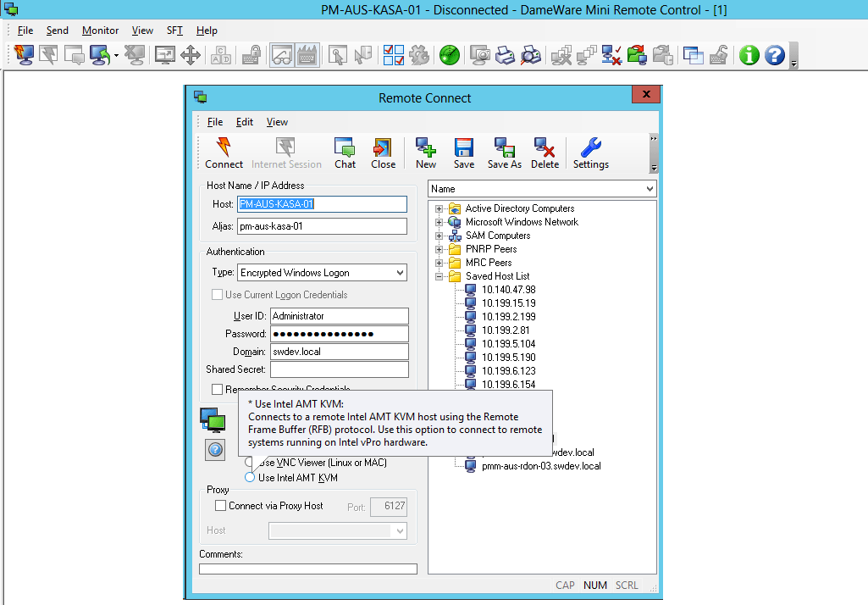This screenshot has height=605, width=868.
Task: Click the send refresh monitor icon with green arrow
Action: coord(100,55)
